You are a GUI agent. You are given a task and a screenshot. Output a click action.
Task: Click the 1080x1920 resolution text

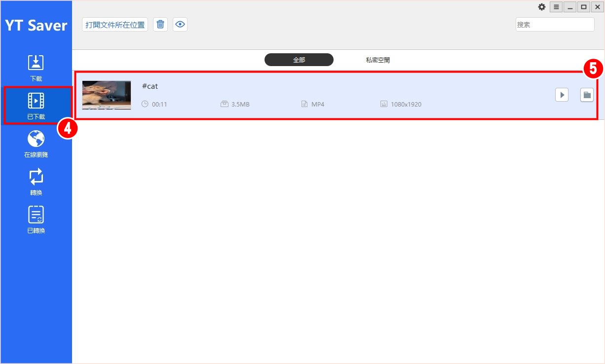point(406,104)
